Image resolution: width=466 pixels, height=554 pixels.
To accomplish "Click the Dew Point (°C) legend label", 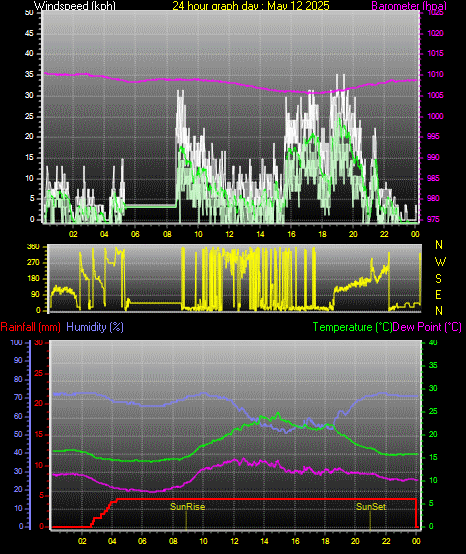I will 427,327.
